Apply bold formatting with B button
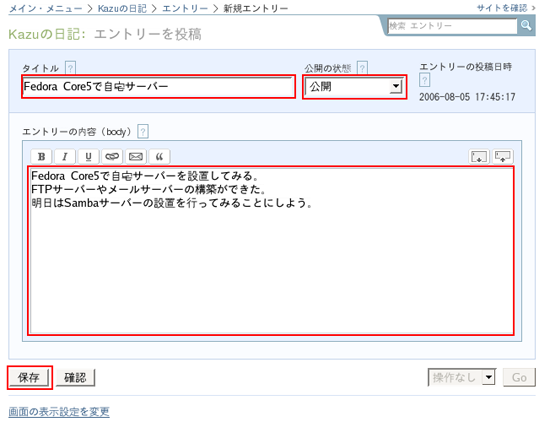 41,156
